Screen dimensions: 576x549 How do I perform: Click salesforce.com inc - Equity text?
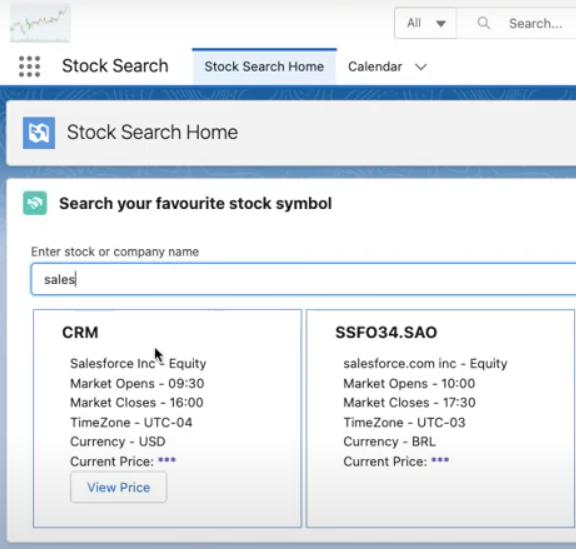point(425,363)
